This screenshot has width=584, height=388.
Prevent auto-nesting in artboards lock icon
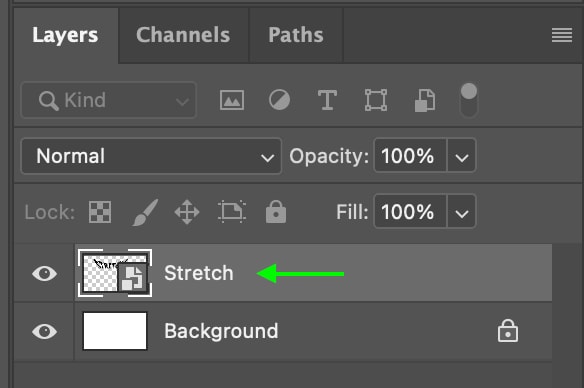pos(232,212)
